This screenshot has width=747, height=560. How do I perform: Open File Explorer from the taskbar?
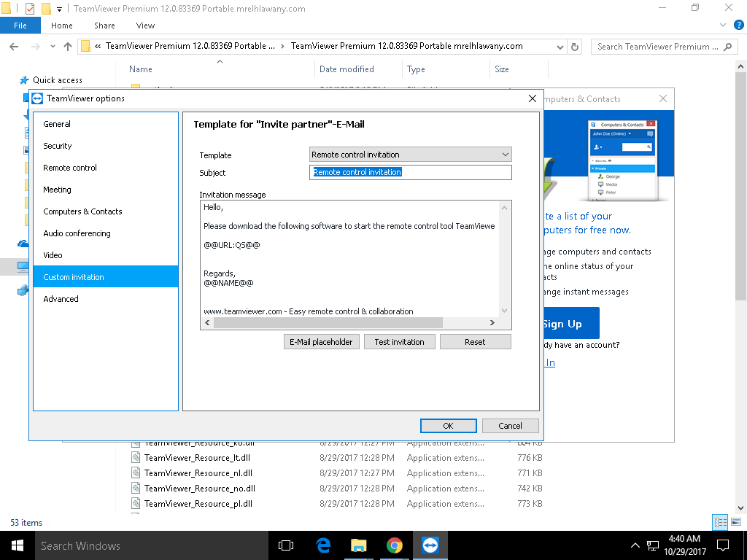click(358, 545)
